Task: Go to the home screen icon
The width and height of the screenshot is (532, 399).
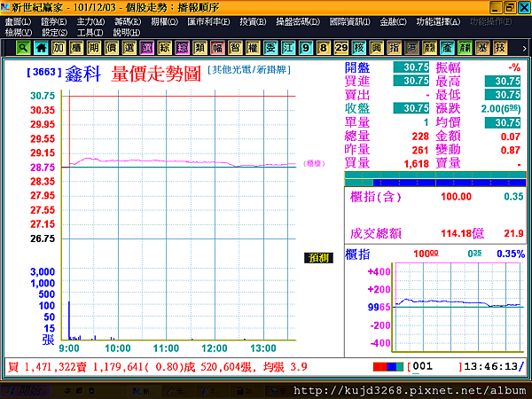Action: coord(41,48)
